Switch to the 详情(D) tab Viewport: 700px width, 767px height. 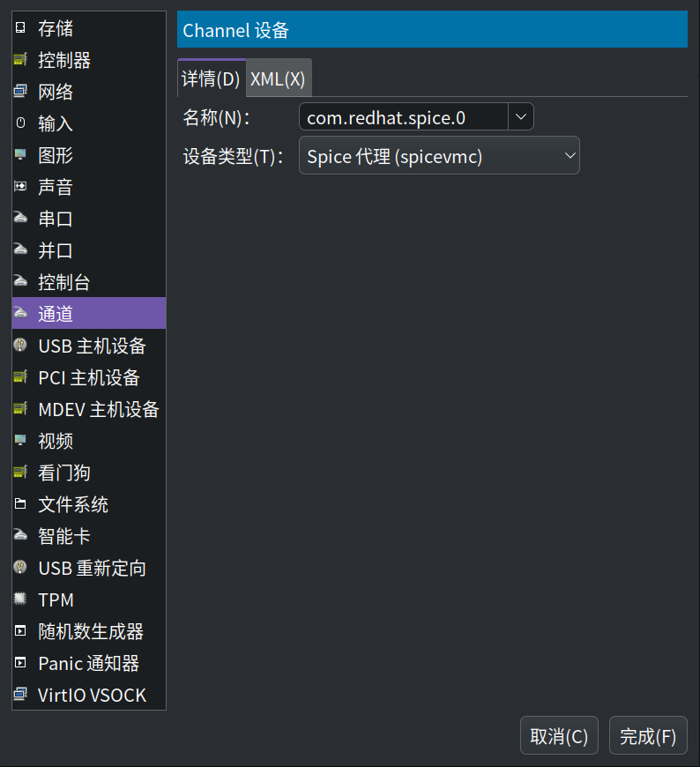click(211, 78)
